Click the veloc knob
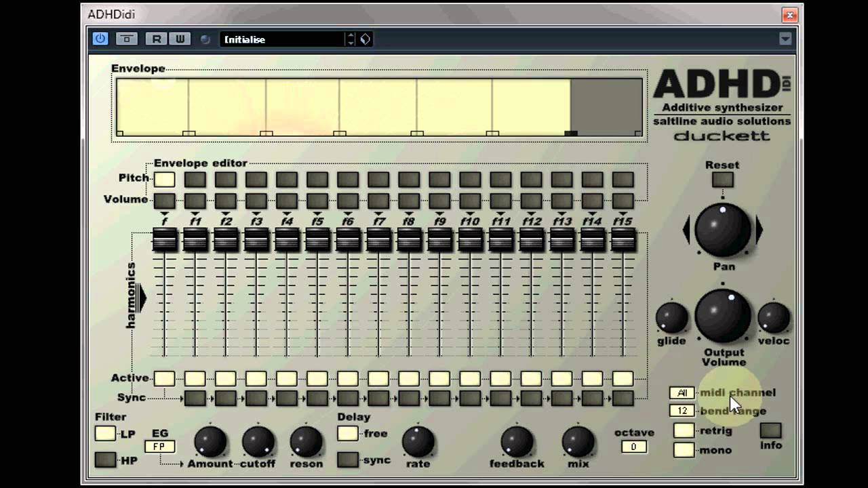The height and width of the screenshot is (488, 868). pyautogui.click(x=773, y=318)
